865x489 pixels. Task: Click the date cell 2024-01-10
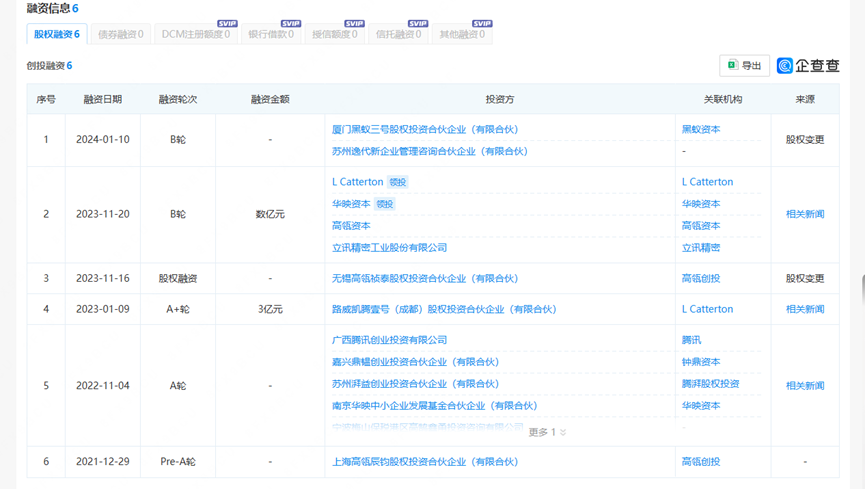(x=103, y=140)
